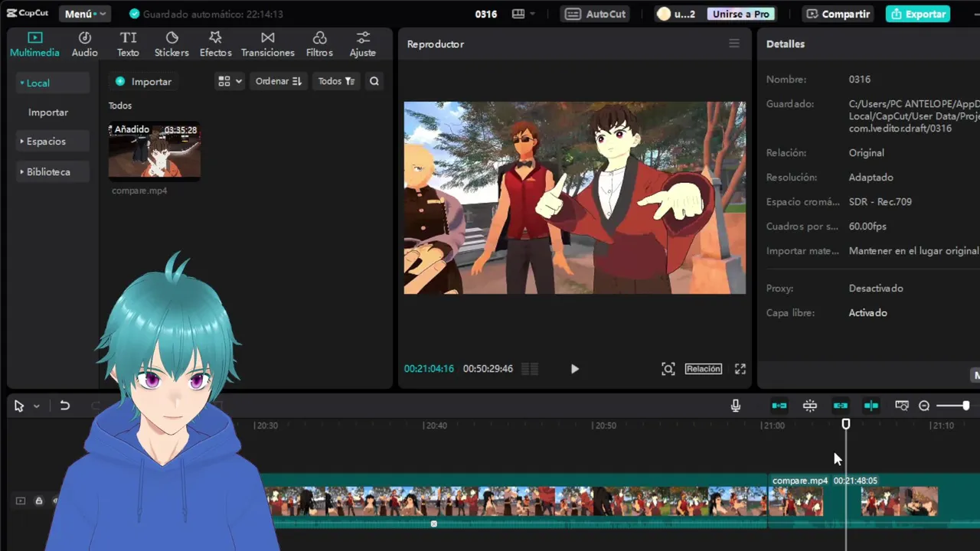Click the 20:40 ruler mark
Screen dimensions: 980x551
[x=436, y=425]
